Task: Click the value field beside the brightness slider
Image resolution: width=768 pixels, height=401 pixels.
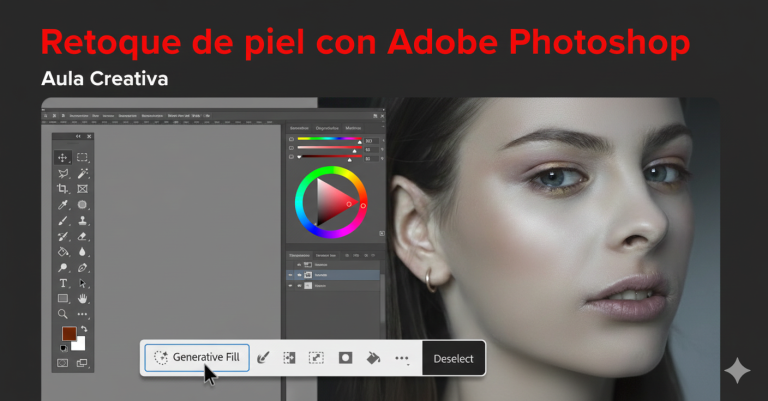Action: (371, 158)
